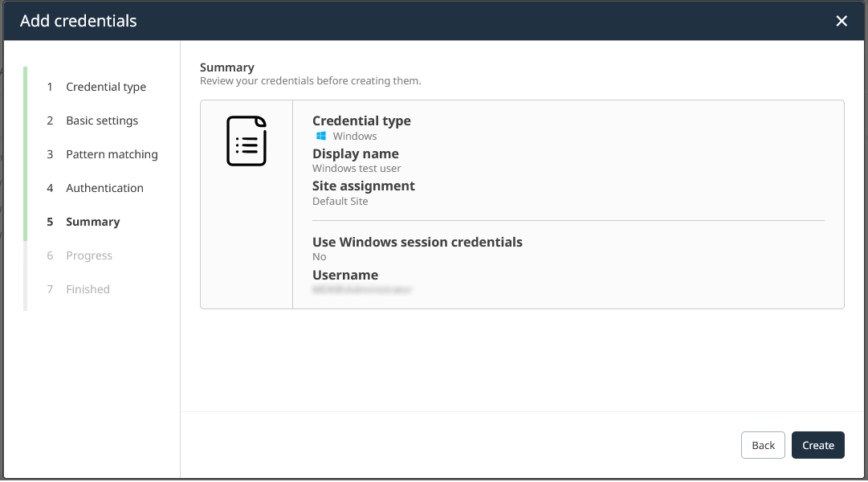Click the blurred Username value

coord(362,289)
